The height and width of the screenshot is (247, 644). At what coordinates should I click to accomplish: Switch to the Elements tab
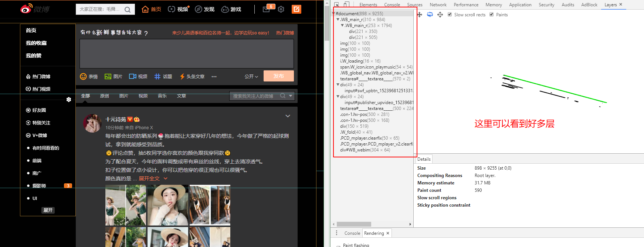(368, 4)
